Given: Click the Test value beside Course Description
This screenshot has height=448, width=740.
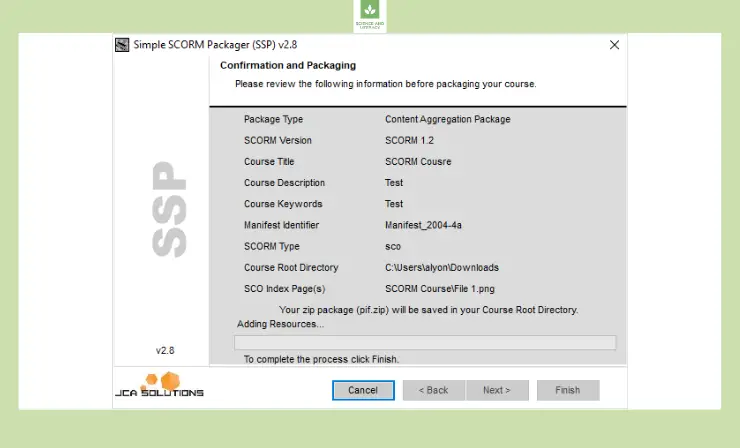Looking at the screenshot, I should 394,183.
